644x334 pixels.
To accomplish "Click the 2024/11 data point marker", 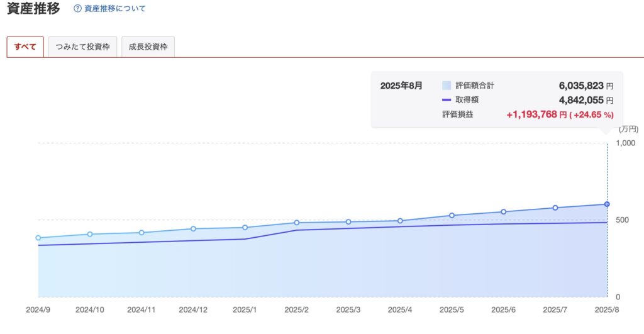I will 142,233.
